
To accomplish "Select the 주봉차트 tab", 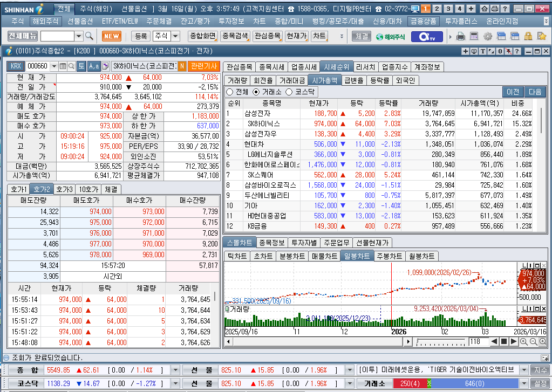I will coord(389,256).
